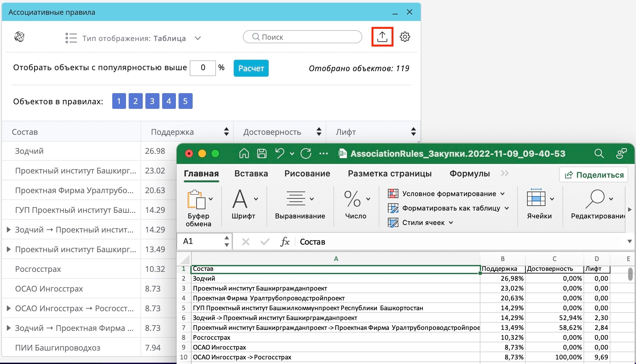The height and width of the screenshot is (364, 636).
Task: Click the Excel save icon
Action: [x=262, y=153]
